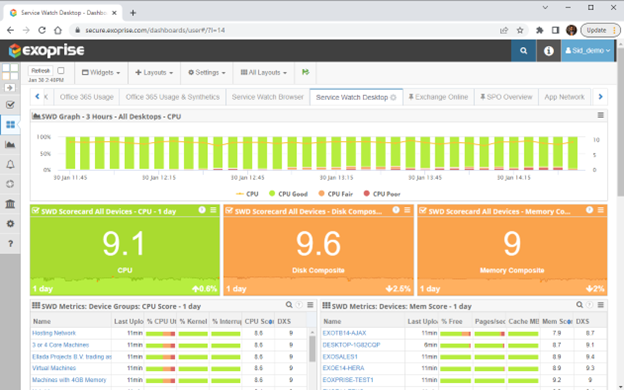Toggle the CPU Good legend entry
The width and height of the screenshot is (624, 390).
(x=288, y=194)
